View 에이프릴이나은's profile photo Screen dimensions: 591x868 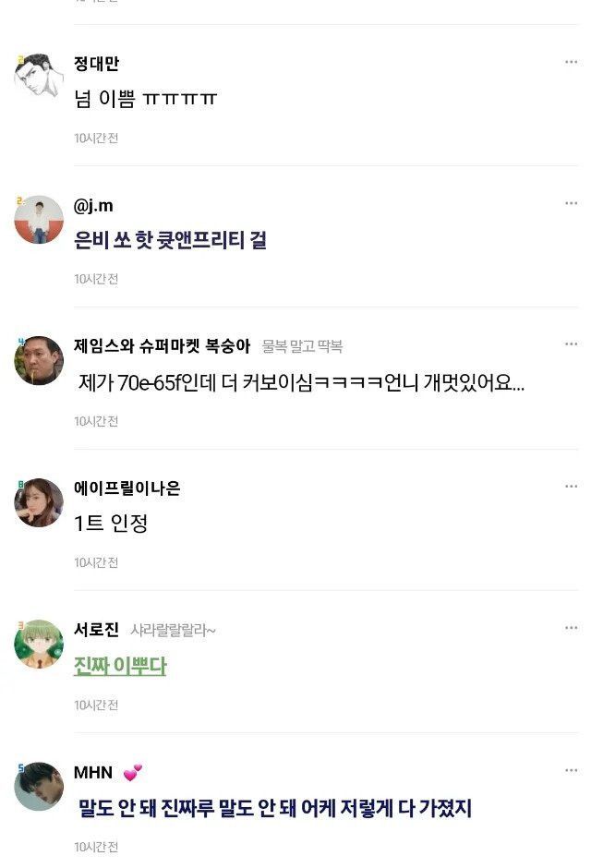[x=39, y=503]
